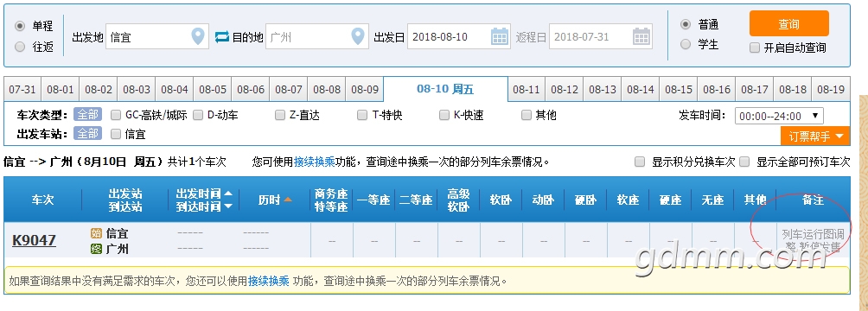This screenshot has height=311, width=868.
Task: Switch to the 08-15 date tab
Action: click(x=679, y=89)
